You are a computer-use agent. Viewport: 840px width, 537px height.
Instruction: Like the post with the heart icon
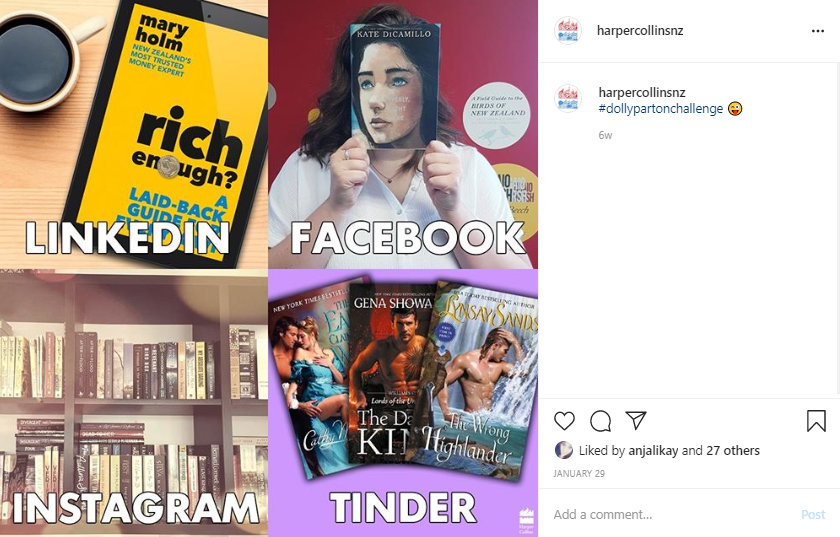tap(564, 421)
